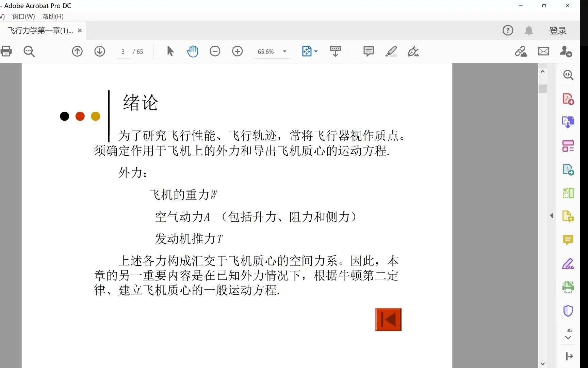Toggle right pane with small triangle handle
The image size is (588, 368).
click(552, 216)
